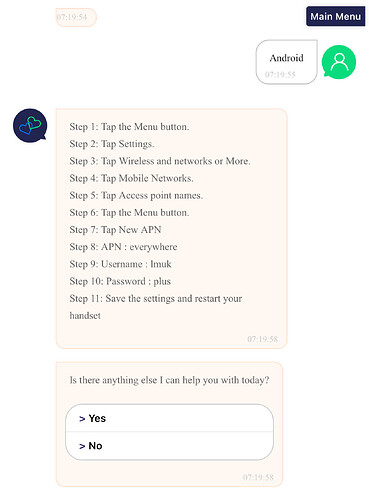Click the Step 10 Password plus line
The image size is (369, 500).
pyautogui.click(x=120, y=281)
